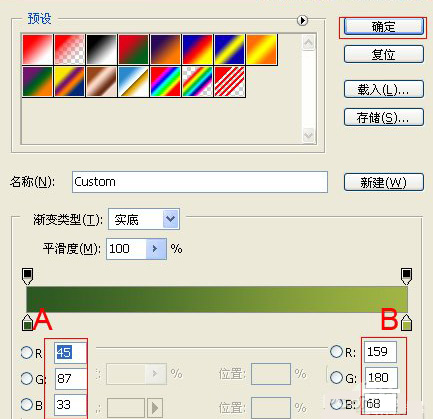Click the left R field showing 45

tap(71, 352)
